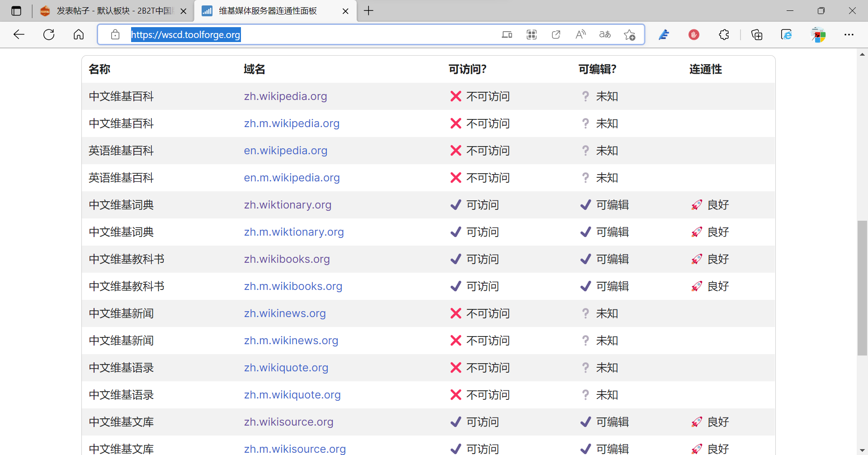Click the 连通性 column header
This screenshot has height=455, width=868.
[705, 69]
